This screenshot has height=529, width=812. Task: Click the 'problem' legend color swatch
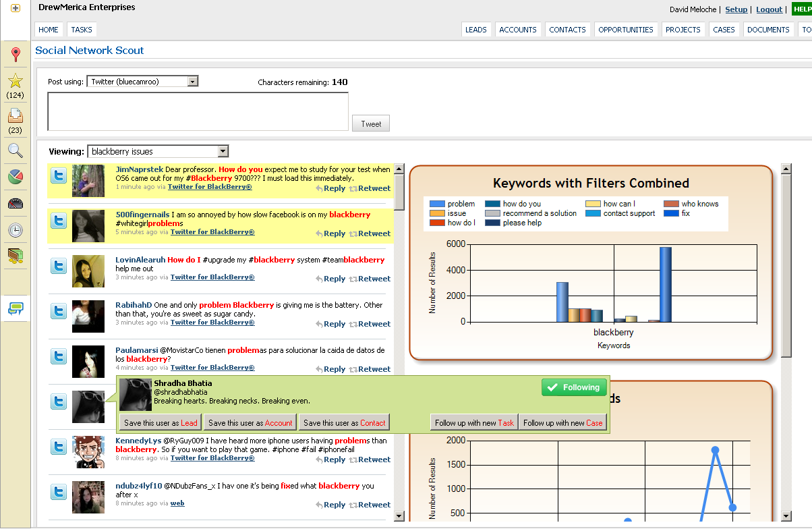click(x=437, y=204)
